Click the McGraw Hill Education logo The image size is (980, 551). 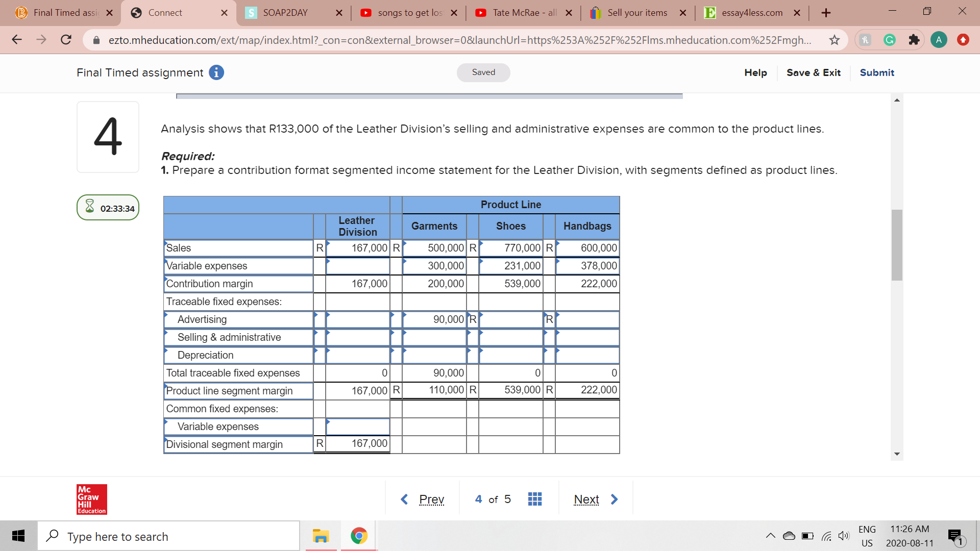(92, 499)
